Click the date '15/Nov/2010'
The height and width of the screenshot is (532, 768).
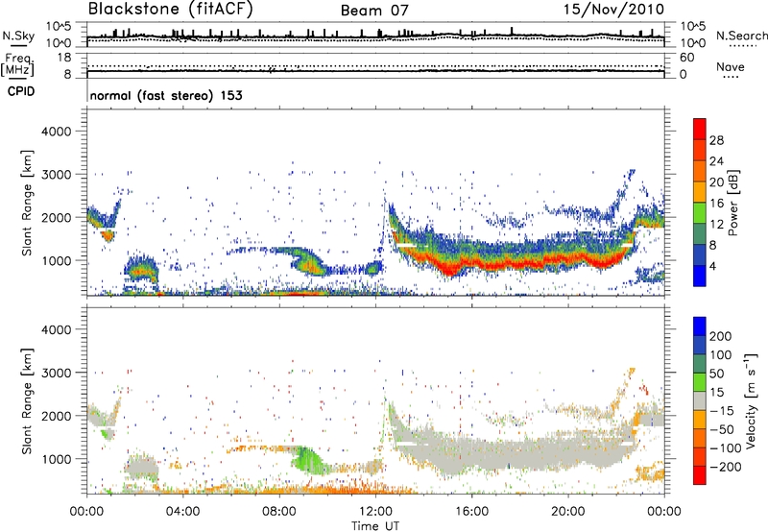(613, 10)
